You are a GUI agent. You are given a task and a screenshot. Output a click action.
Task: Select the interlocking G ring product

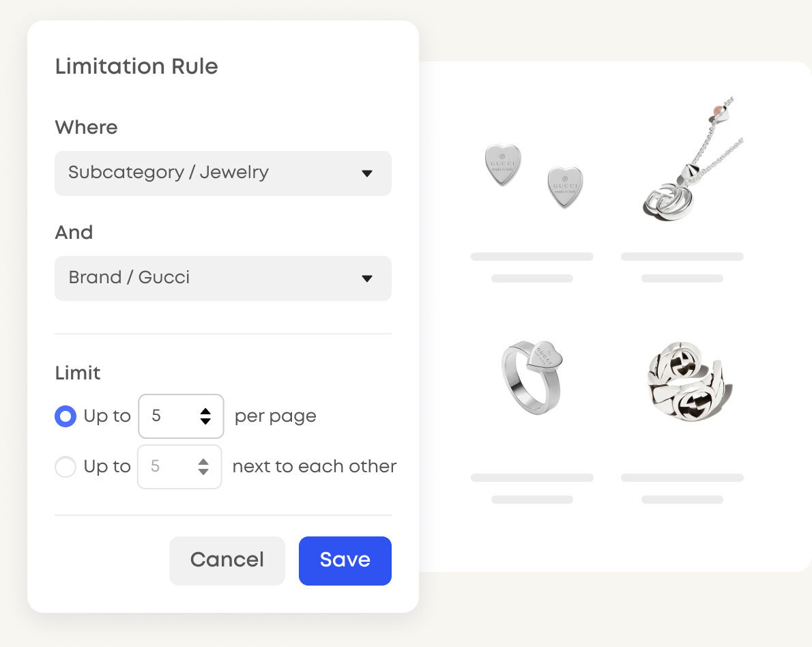click(687, 376)
